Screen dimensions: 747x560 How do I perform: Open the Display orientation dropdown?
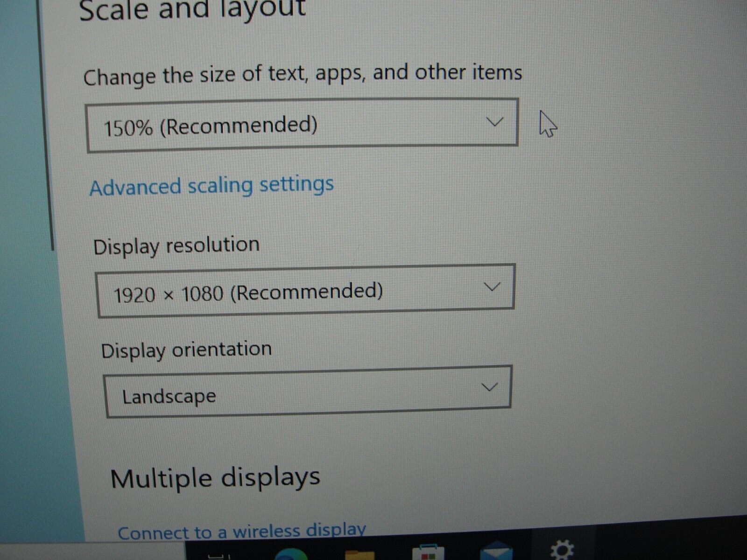pos(308,391)
